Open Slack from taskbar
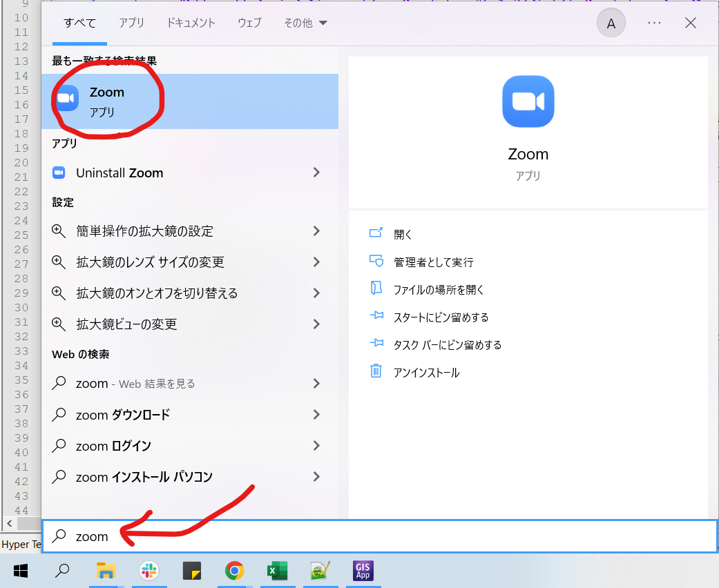The width and height of the screenshot is (719, 588). (149, 571)
